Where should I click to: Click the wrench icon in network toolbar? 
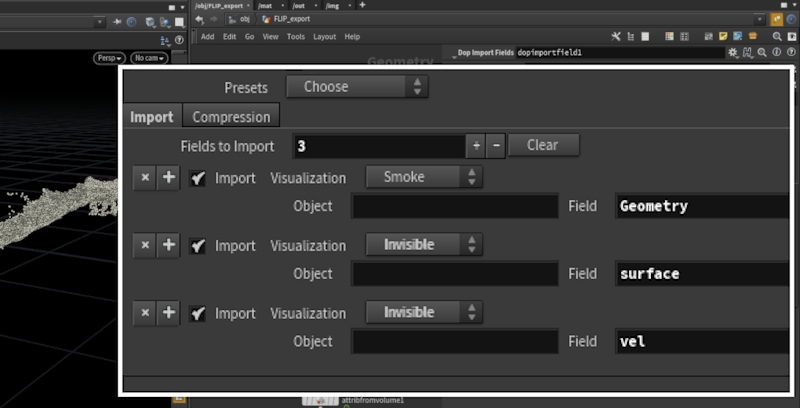614,37
